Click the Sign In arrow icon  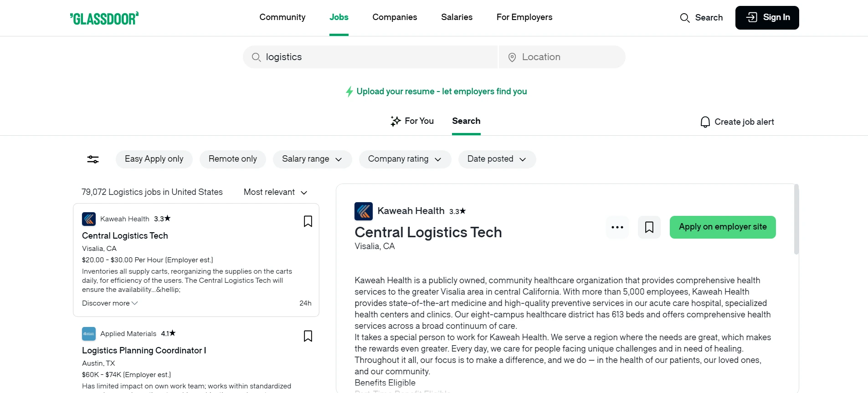tap(751, 17)
